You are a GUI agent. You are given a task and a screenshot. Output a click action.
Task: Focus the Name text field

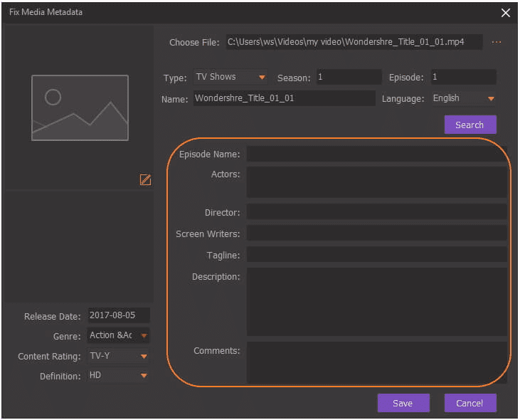(x=284, y=98)
